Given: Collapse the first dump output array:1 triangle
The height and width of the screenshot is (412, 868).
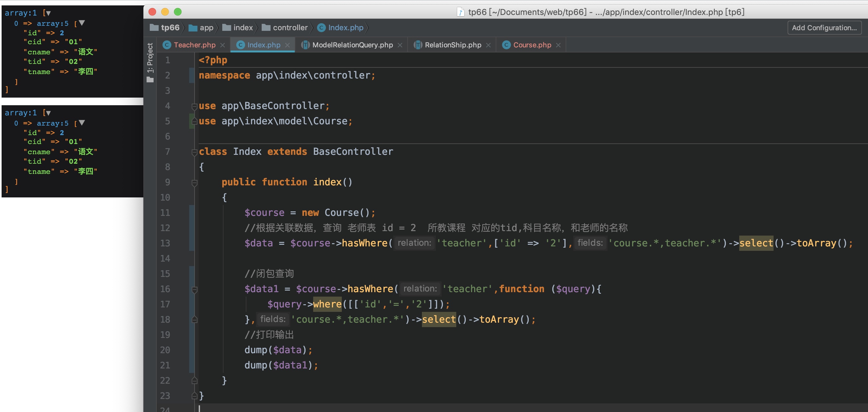Looking at the screenshot, I should [48, 13].
